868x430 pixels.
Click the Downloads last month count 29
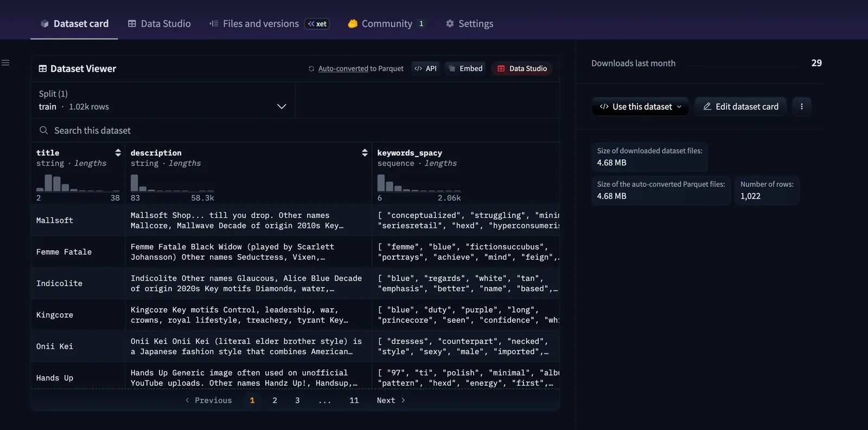[816, 63]
